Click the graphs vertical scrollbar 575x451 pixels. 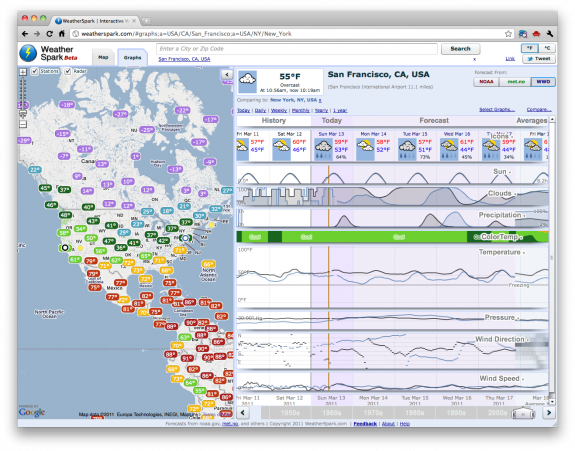552,259
